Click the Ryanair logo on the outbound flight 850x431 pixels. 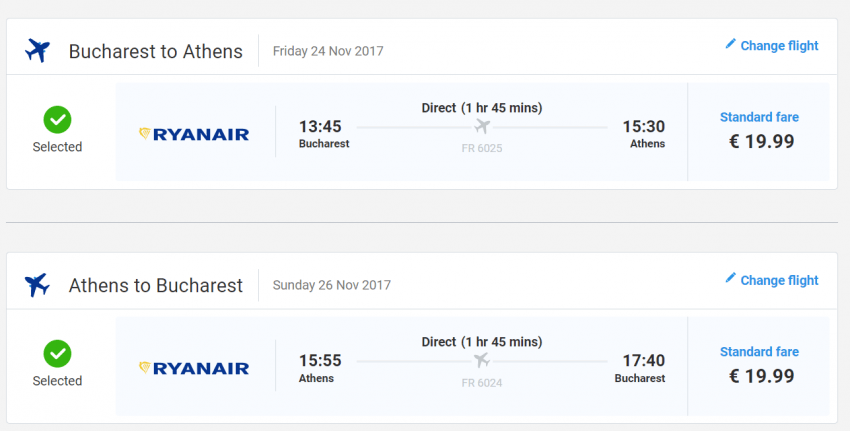[x=194, y=134]
